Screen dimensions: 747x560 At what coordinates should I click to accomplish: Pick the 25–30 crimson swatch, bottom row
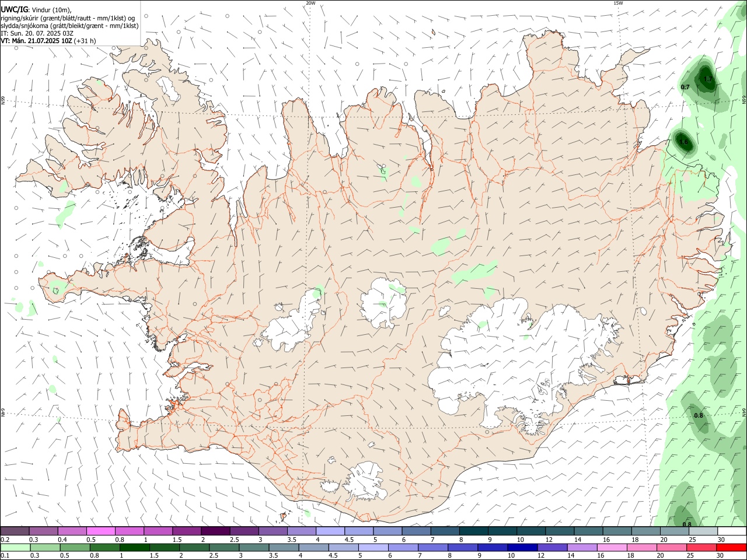(702, 547)
